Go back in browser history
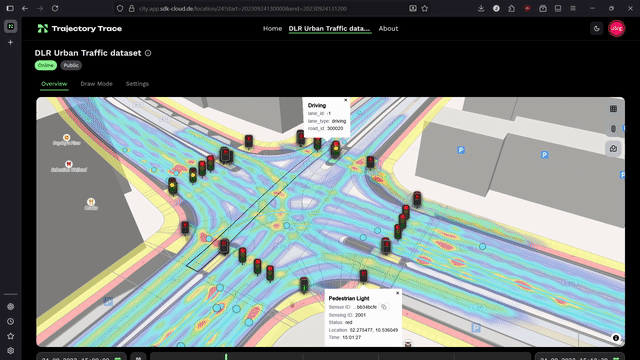The image size is (640, 360). click(x=25, y=9)
